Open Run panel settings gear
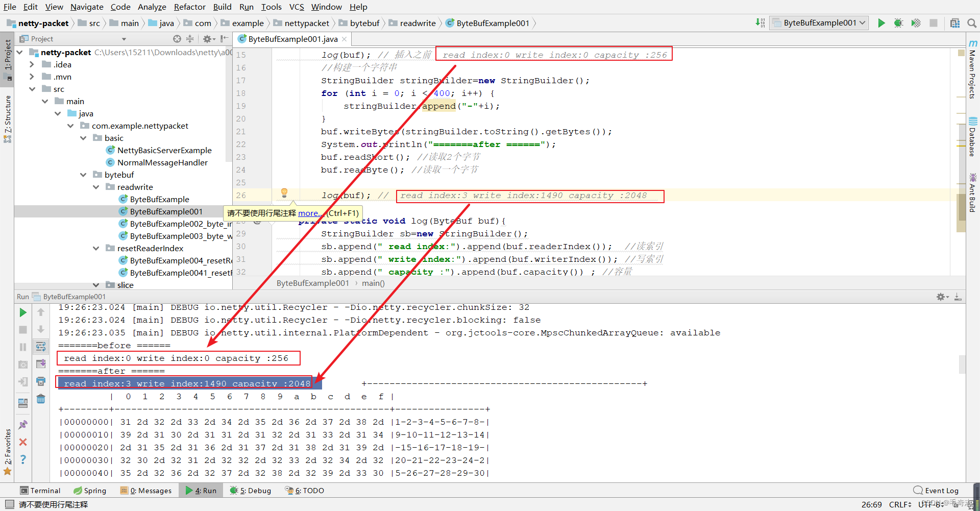 942,297
